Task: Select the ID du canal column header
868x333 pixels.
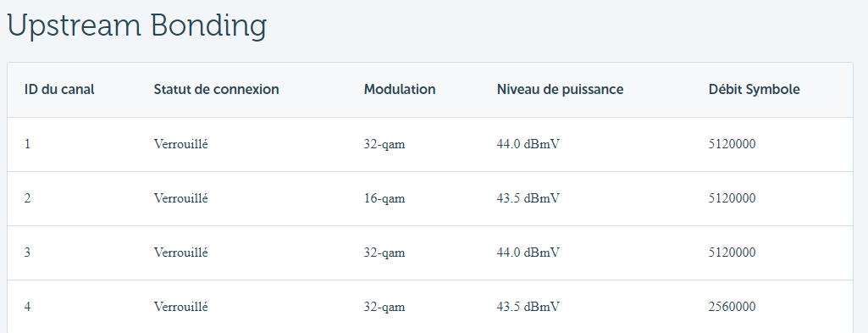Action: pyautogui.click(x=59, y=89)
